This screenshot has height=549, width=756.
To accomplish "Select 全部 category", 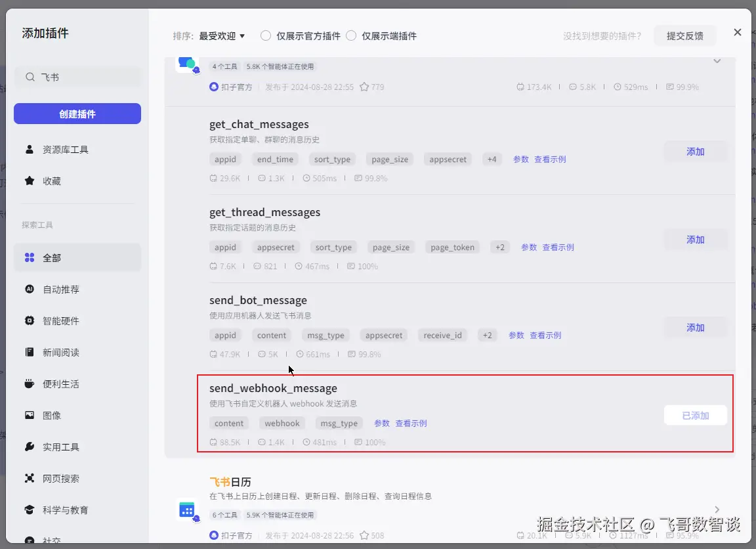I will 77,257.
